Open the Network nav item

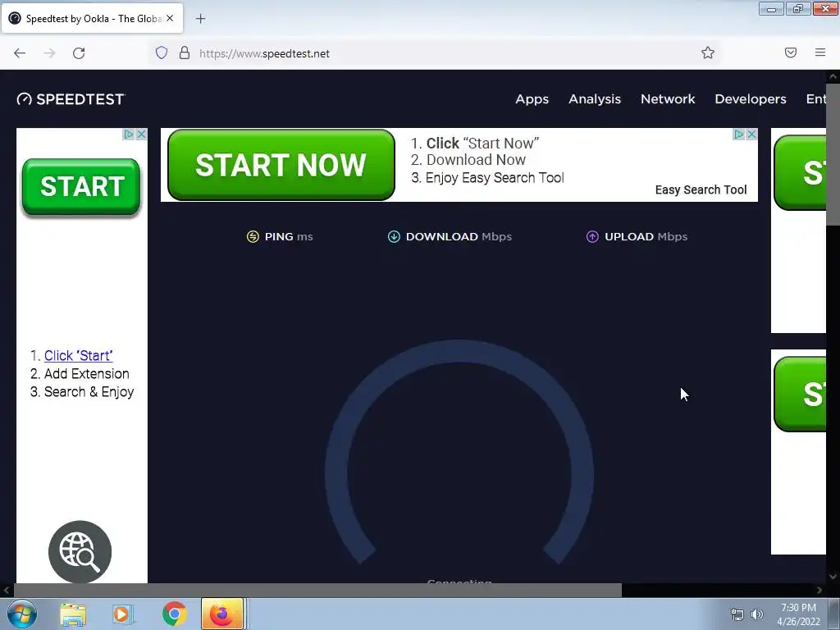(668, 99)
